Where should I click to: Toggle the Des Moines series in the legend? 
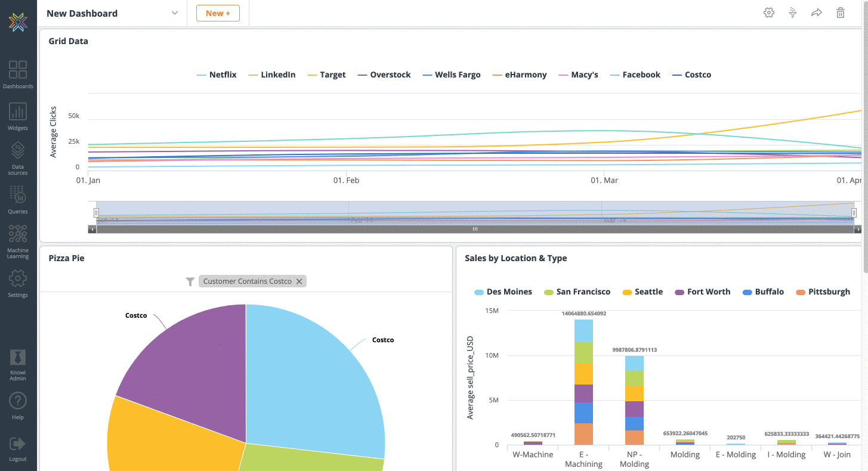[503, 292]
